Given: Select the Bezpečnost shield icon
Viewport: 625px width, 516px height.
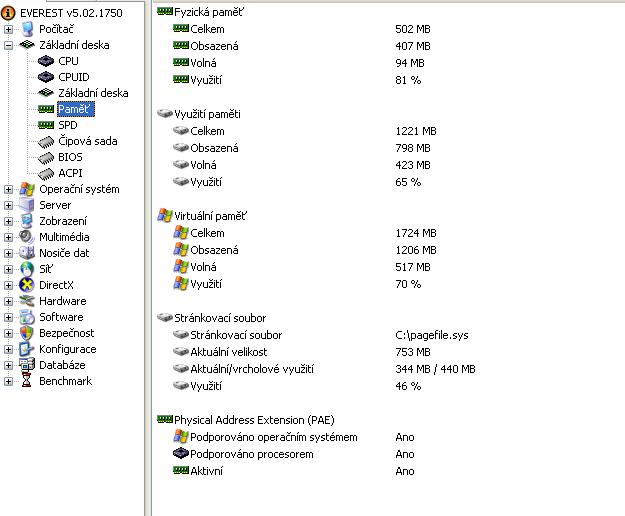Looking at the screenshot, I should pyautogui.click(x=27, y=333).
